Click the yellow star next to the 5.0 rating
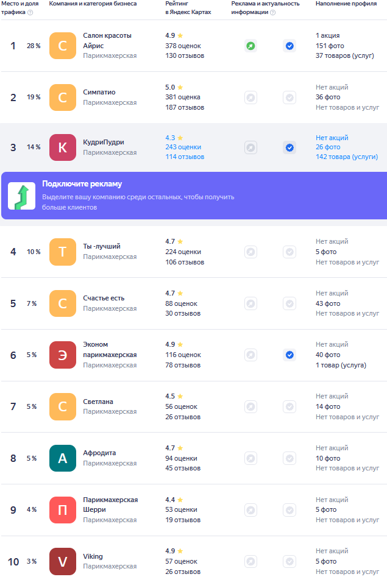387x588 pixels. 180,87
